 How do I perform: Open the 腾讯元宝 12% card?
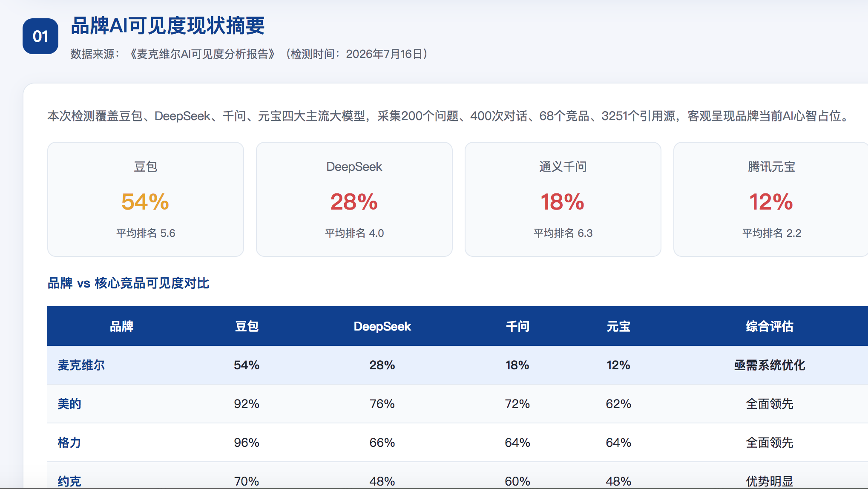[771, 199]
